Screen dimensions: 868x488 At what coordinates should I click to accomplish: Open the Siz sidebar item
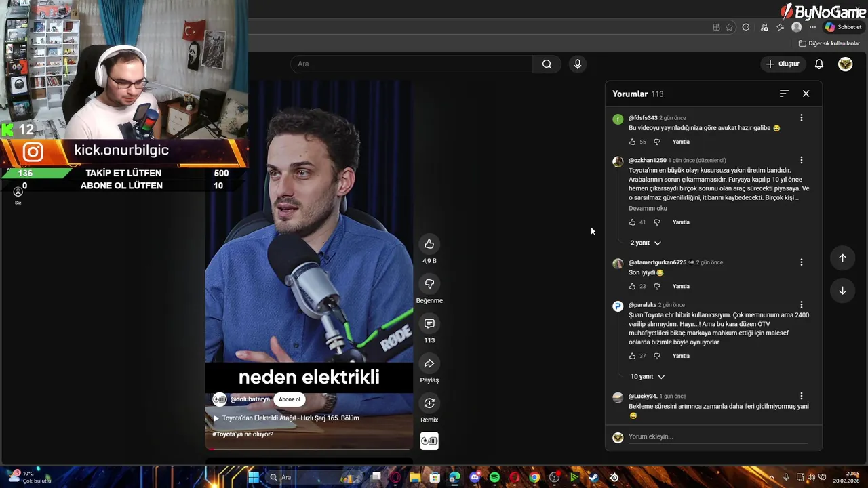click(x=18, y=196)
